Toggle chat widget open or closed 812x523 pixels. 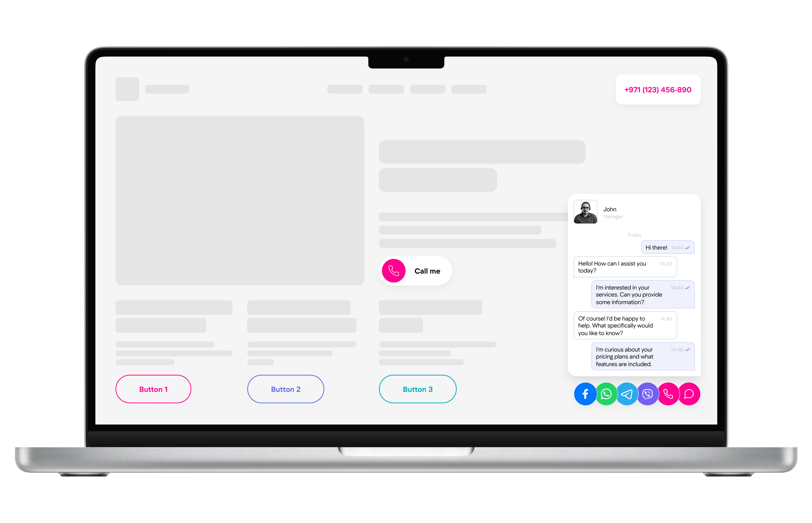689,394
